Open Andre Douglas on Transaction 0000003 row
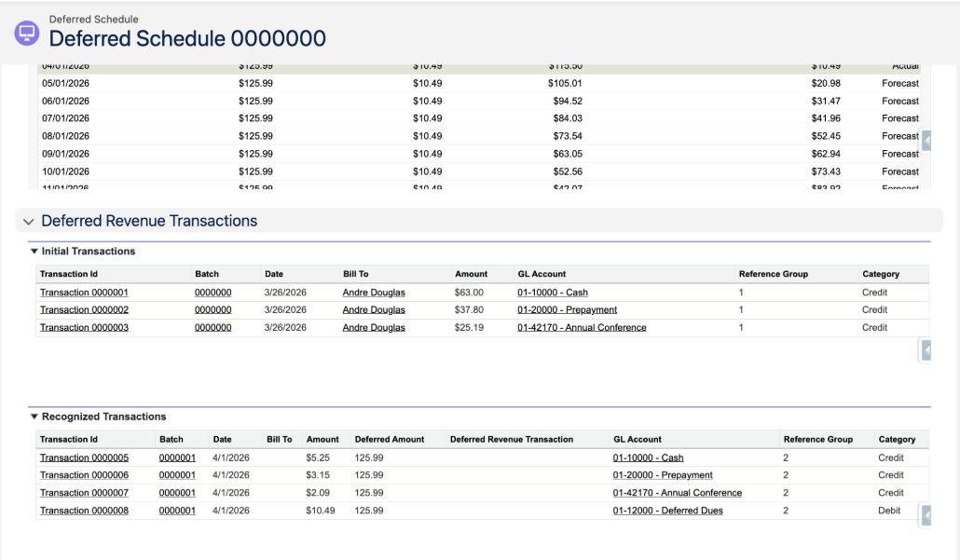The width and height of the screenshot is (960, 560). [374, 327]
